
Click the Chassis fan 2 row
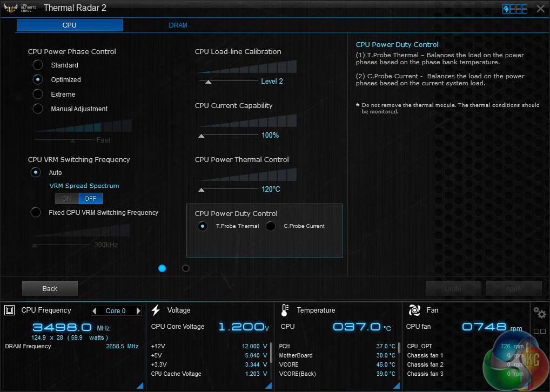click(x=465, y=364)
